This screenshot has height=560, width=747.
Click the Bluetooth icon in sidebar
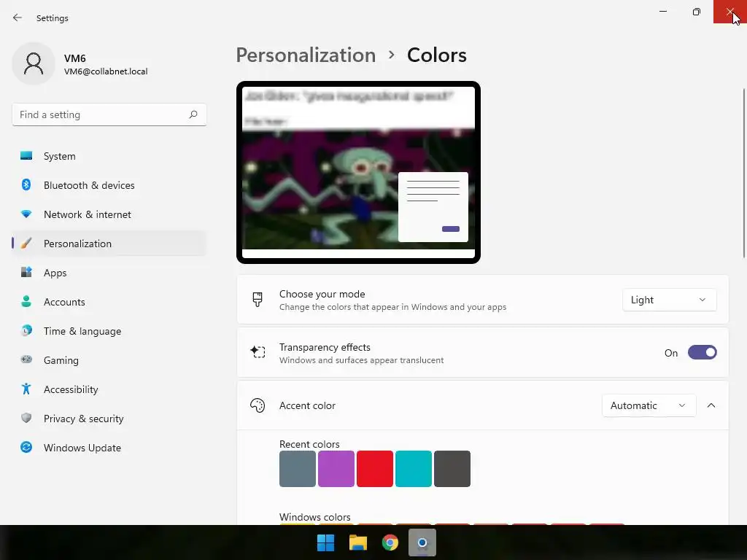coord(26,184)
